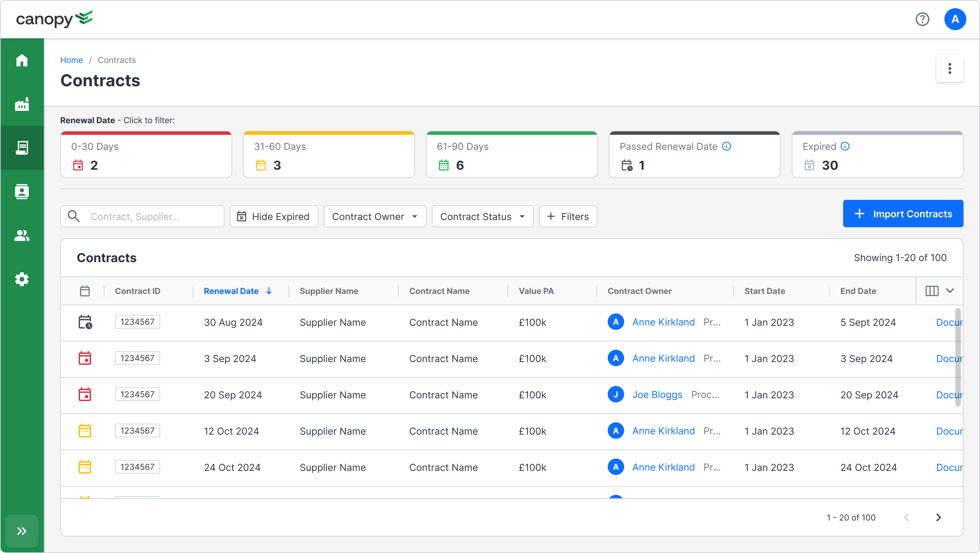Open the factory Suppliers sidebar icon
This screenshot has width=980, height=553.
(x=22, y=104)
